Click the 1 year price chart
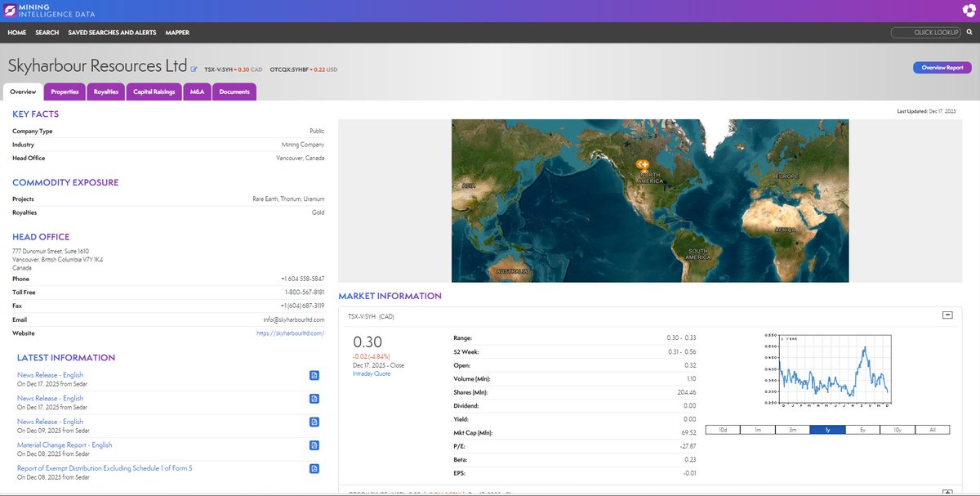 click(827, 371)
